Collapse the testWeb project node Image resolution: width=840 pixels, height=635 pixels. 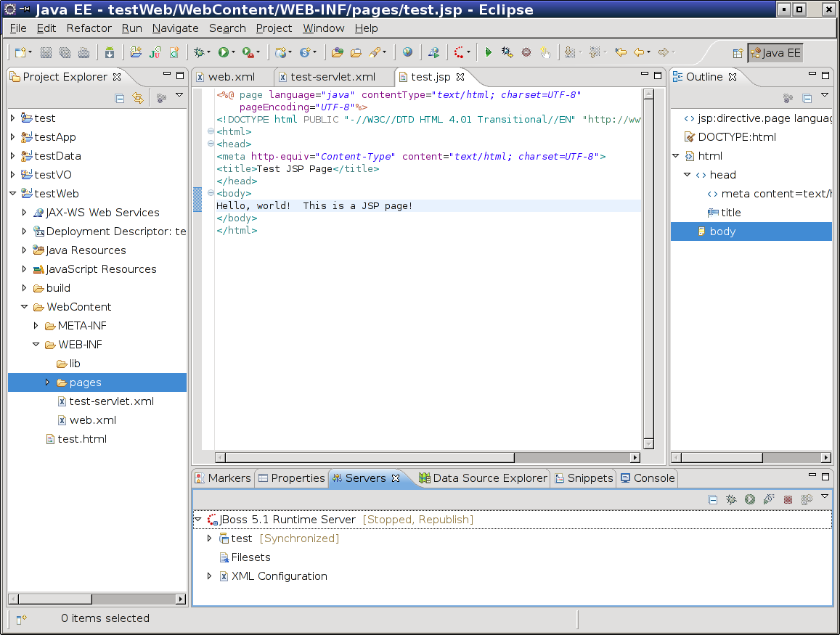click(13, 193)
